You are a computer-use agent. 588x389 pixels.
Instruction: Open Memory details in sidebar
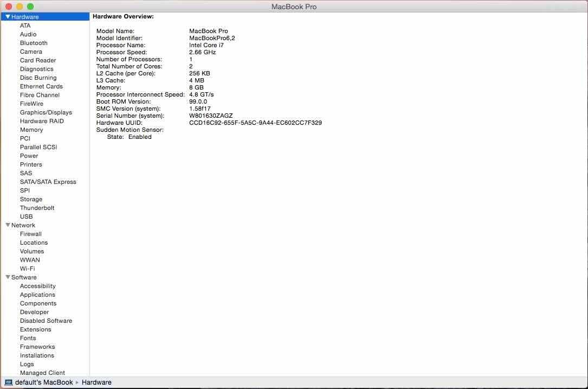[31, 130]
